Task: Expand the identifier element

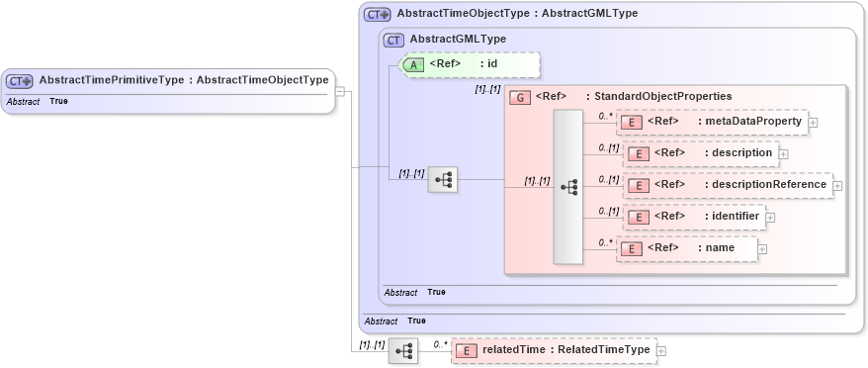Action: [770, 218]
